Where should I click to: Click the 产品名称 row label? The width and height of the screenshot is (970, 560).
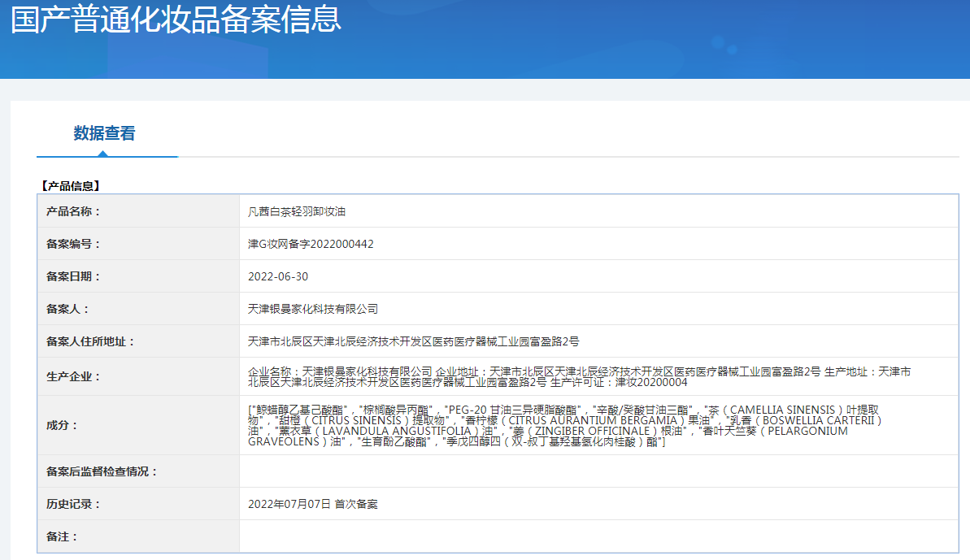coord(74,211)
